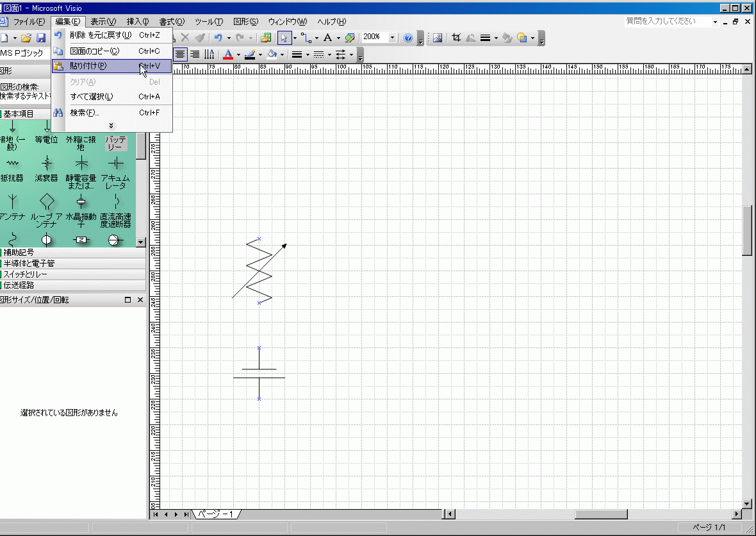Expand the Edit menu's hidden items chevron
The height and width of the screenshot is (536, 756).
[111, 126]
